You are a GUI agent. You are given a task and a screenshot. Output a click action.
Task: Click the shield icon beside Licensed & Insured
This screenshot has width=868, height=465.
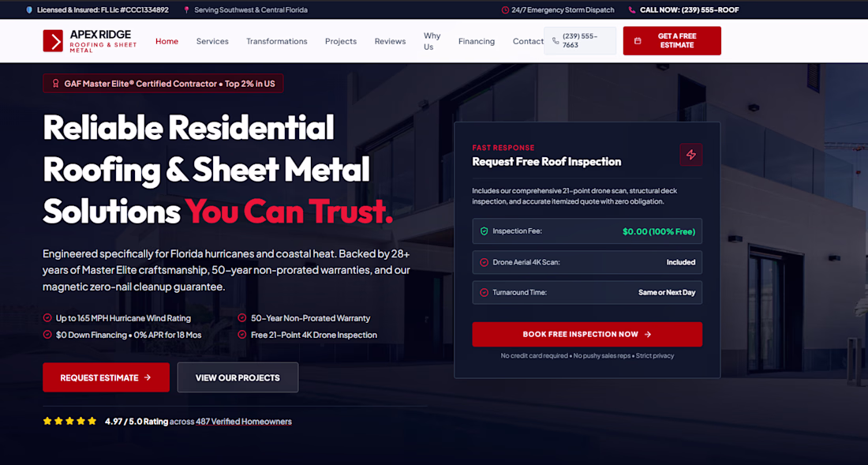[29, 10]
